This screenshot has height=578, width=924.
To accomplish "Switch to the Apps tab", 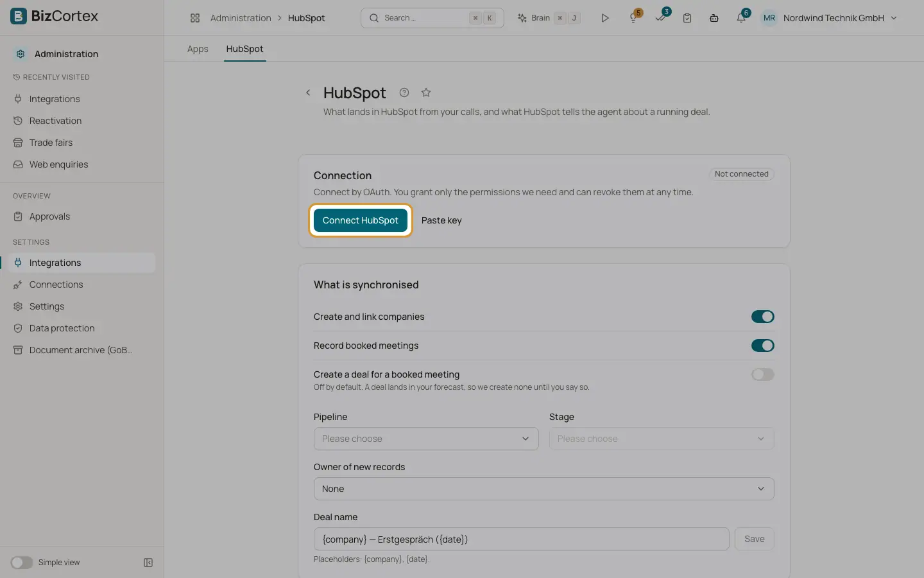I will click(198, 49).
